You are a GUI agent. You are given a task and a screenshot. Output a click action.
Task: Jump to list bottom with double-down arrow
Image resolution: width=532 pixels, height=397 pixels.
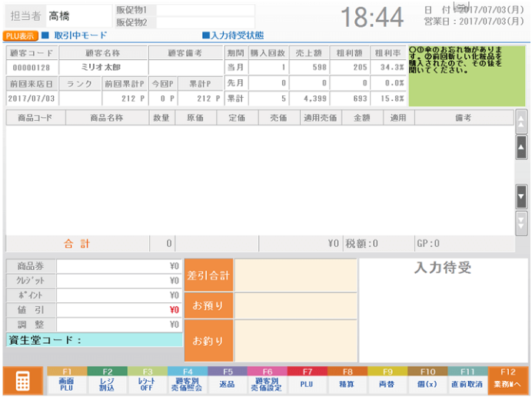[521, 222]
